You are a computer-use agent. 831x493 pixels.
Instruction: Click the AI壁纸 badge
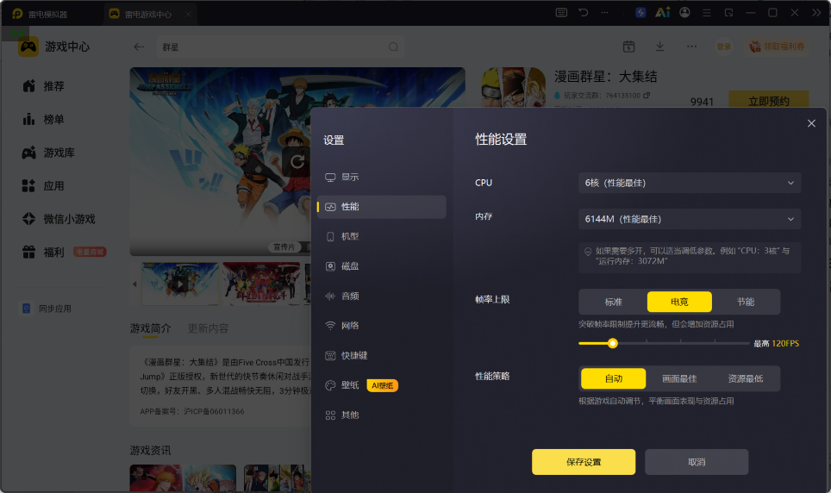pyautogui.click(x=382, y=385)
